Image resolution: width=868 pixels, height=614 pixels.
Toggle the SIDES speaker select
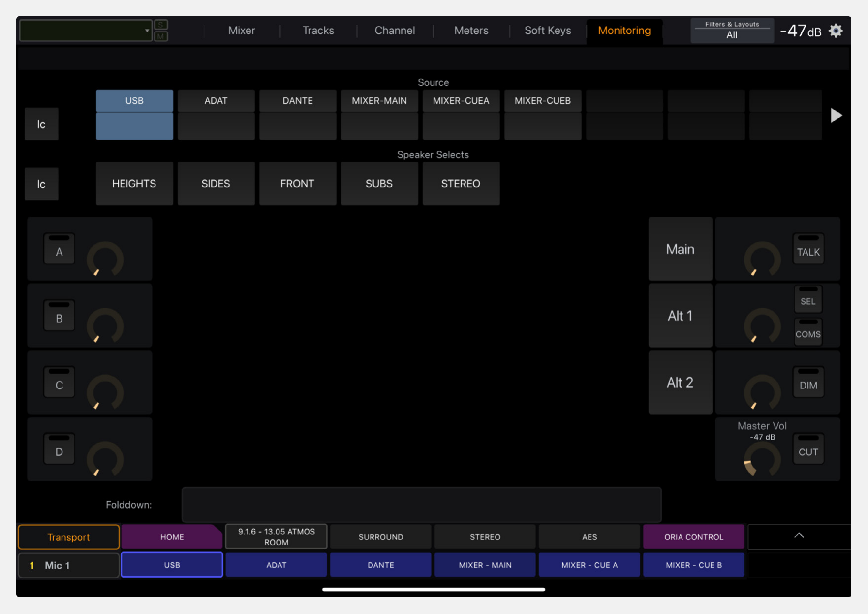click(216, 184)
